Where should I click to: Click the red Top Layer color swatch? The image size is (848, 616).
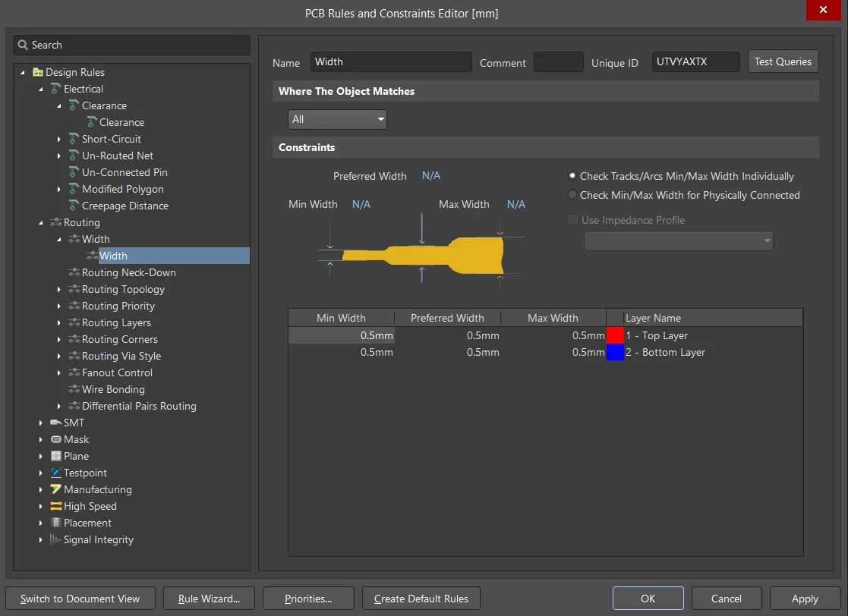coord(615,335)
